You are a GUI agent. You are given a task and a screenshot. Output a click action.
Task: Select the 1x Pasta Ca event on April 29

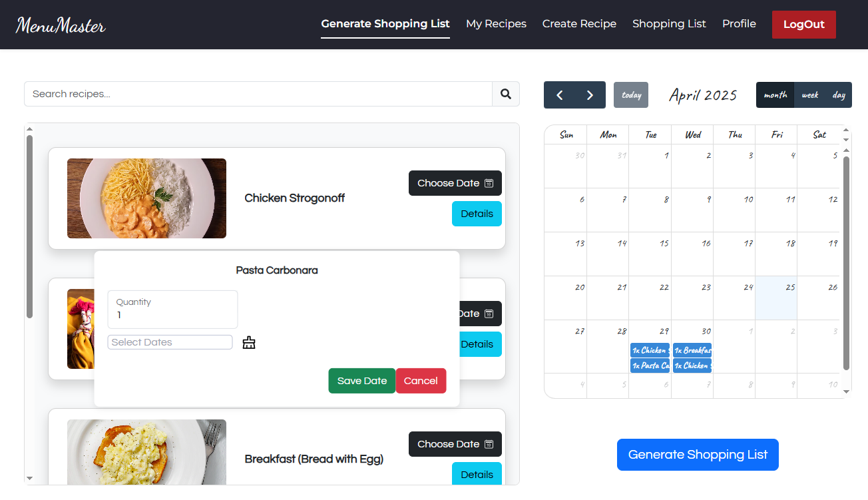point(650,366)
